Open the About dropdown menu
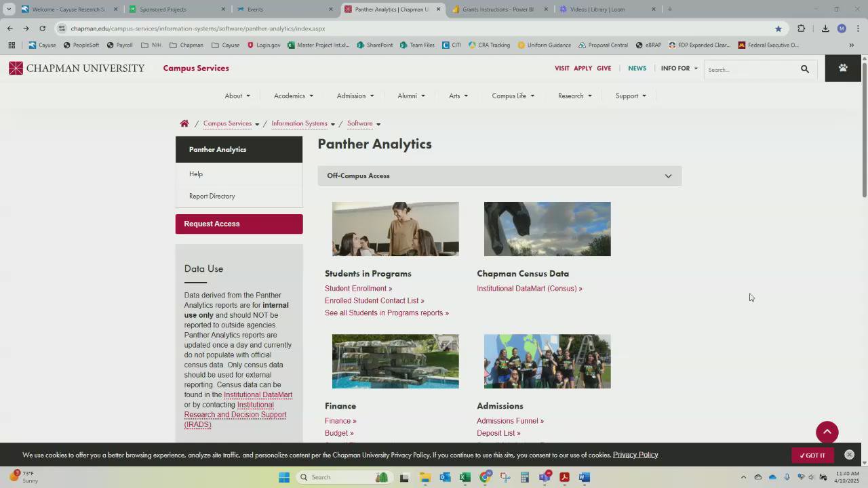 [237, 96]
